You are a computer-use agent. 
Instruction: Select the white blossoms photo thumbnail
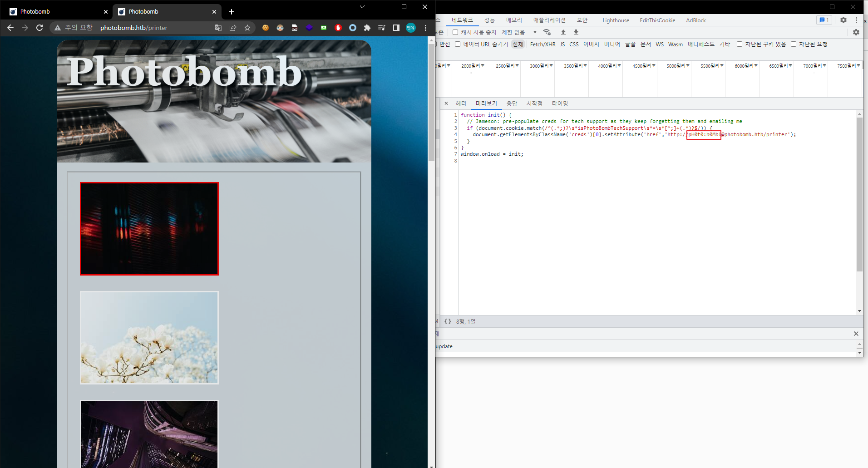(x=149, y=338)
